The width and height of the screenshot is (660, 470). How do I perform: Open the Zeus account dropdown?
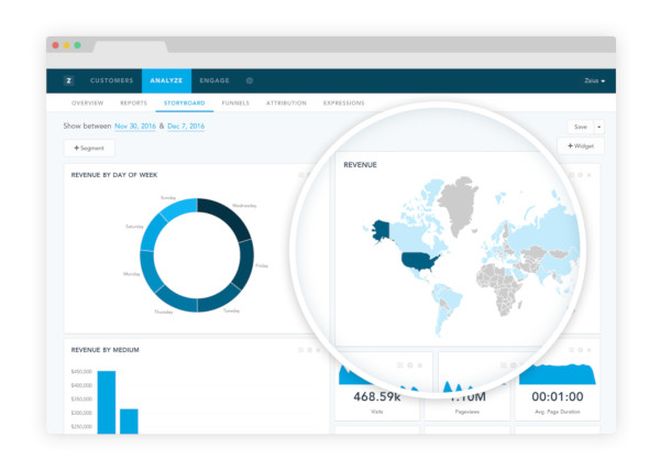pyautogui.click(x=594, y=80)
